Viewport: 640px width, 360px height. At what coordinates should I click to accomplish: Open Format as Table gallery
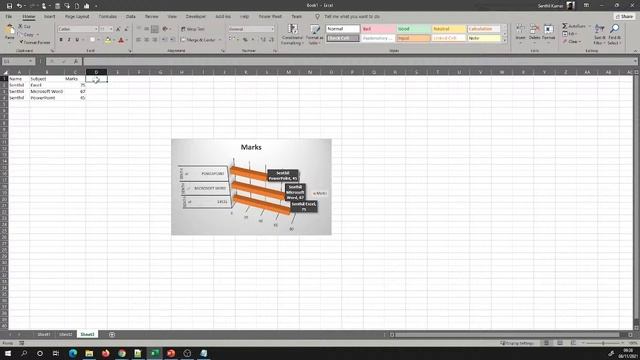[x=315, y=34]
